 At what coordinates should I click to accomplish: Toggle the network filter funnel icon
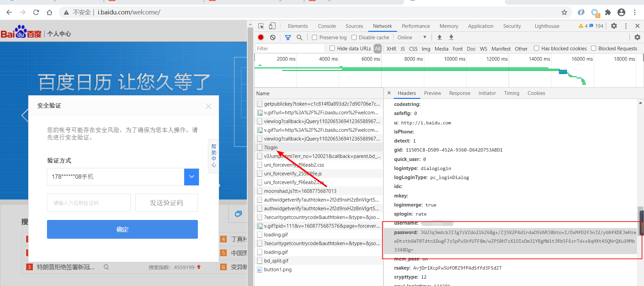coord(288,37)
